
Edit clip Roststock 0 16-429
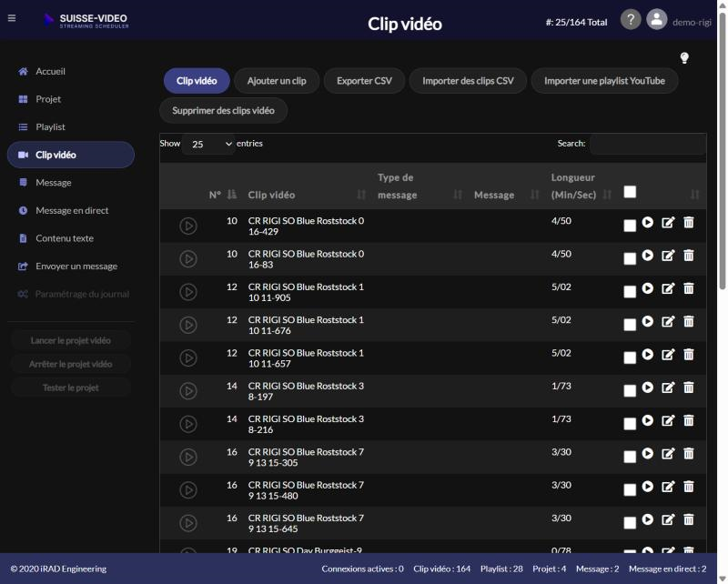point(668,222)
